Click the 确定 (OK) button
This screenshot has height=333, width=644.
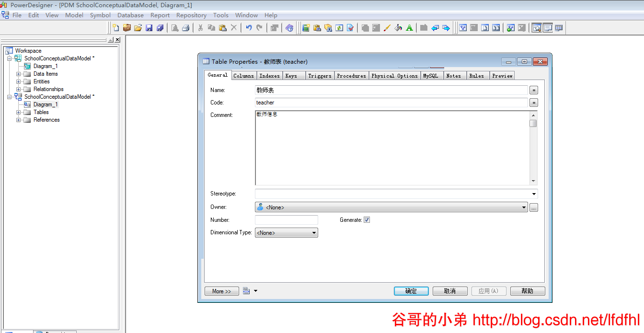click(x=411, y=291)
